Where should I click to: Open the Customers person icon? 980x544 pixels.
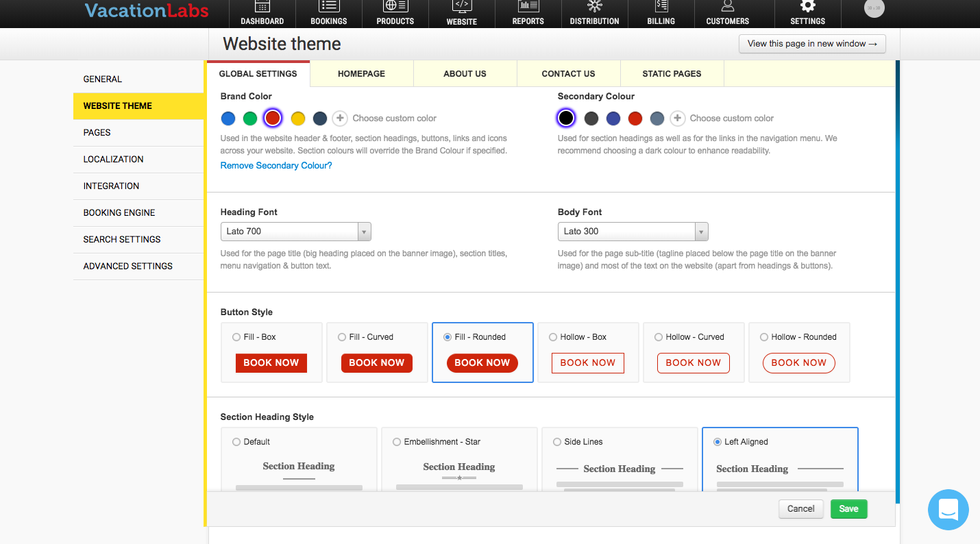coord(727,7)
